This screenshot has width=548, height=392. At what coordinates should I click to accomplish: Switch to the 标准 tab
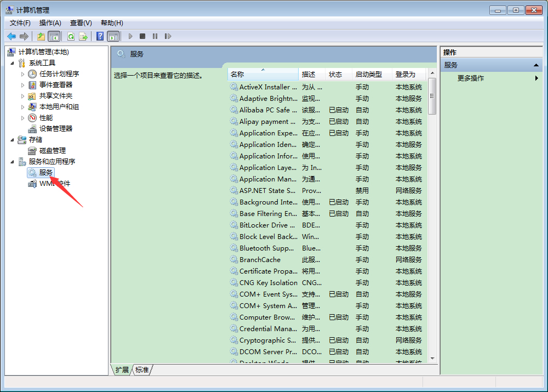click(x=141, y=370)
